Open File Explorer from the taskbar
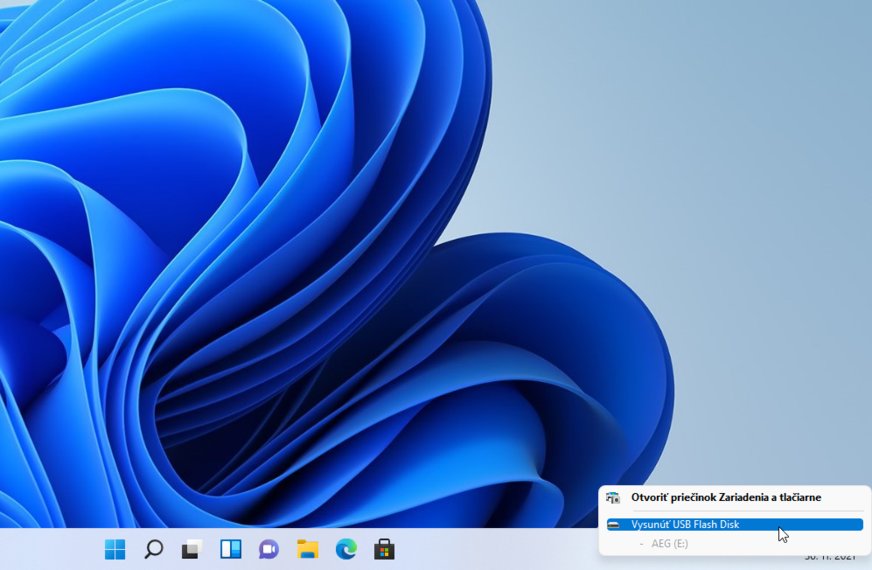The image size is (872, 570). 307,549
